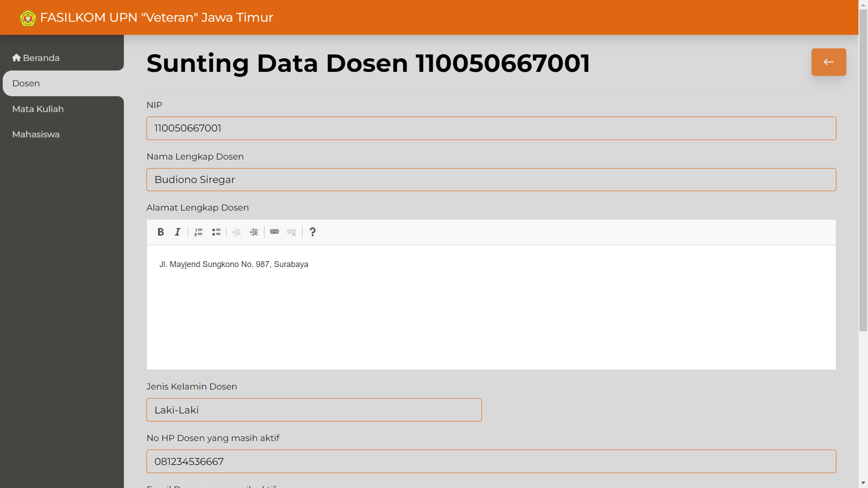Image resolution: width=868 pixels, height=488 pixels.
Task: Click the indent icon in editor toolbar
Action: [x=254, y=232]
